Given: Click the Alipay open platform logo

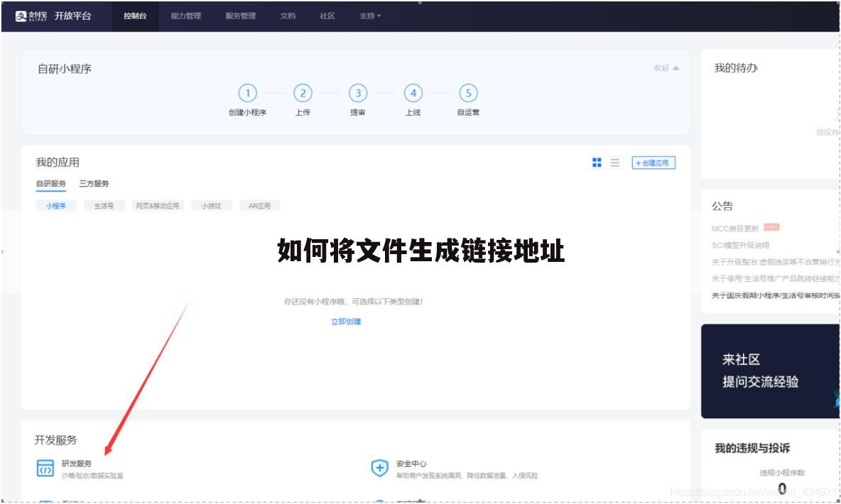Looking at the screenshot, I should [x=53, y=16].
